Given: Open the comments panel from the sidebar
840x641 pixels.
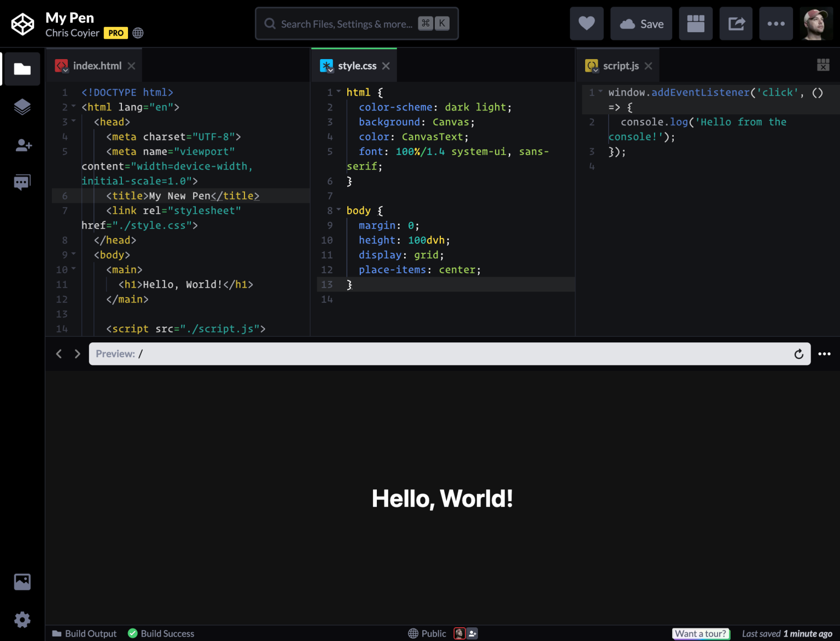Looking at the screenshot, I should 22,182.
